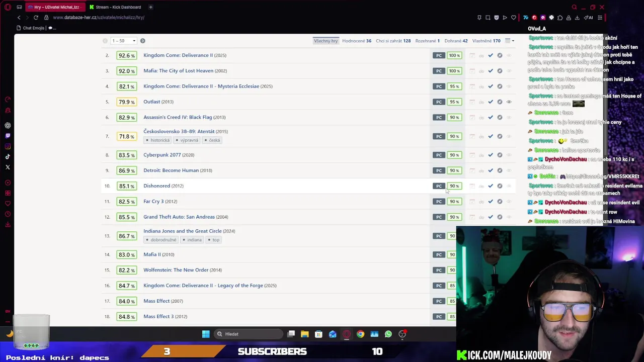Open Google Chrome from the taskbar
Image resolution: width=644 pixels, height=362 pixels.
(x=360, y=334)
